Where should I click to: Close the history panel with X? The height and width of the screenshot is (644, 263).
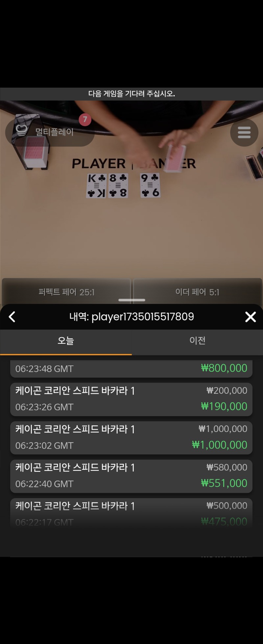coord(251,317)
